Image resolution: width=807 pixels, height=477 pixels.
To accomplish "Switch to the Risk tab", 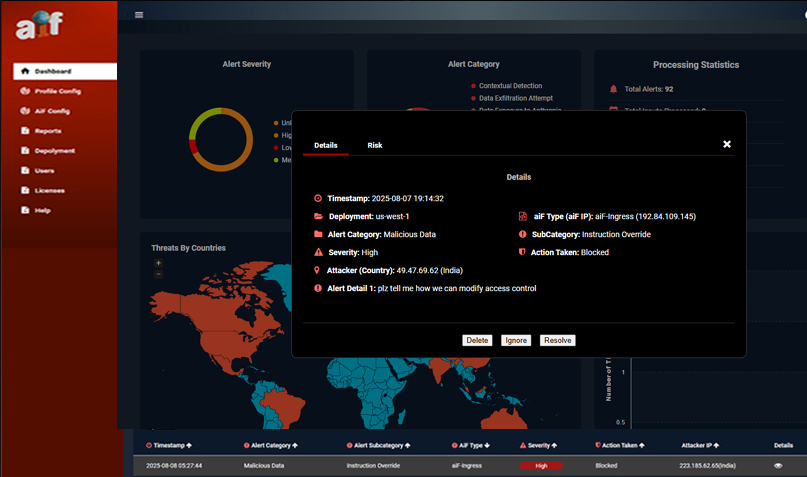I will (x=374, y=145).
